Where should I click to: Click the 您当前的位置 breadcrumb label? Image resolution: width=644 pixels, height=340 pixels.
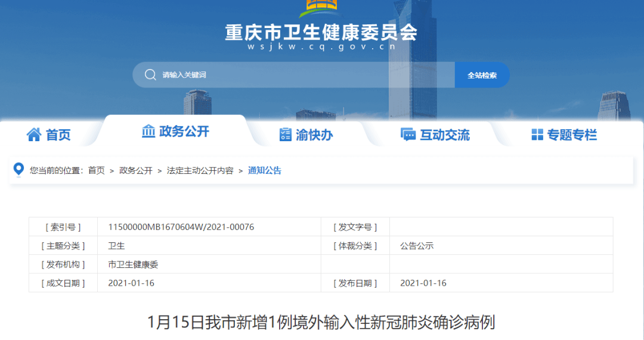point(56,170)
